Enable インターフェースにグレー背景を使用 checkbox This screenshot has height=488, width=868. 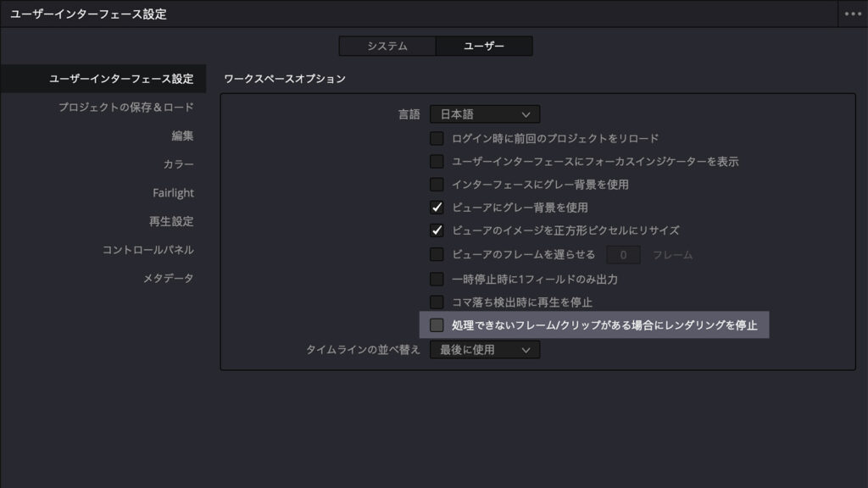coord(437,184)
